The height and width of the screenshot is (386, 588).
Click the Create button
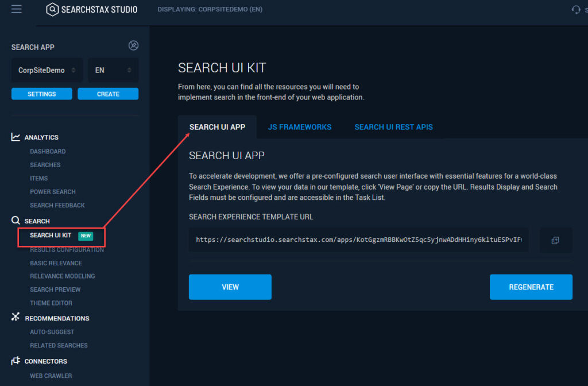(108, 94)
